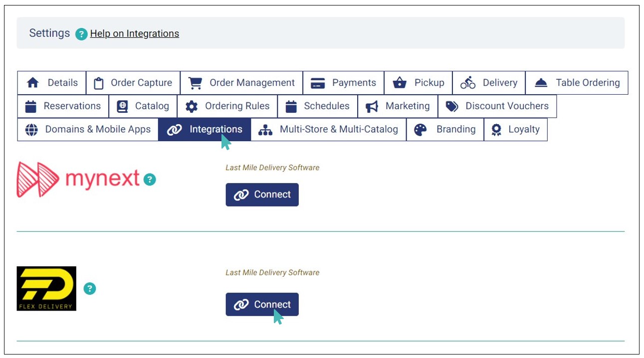Click the shopping cart icon
Image resolution: width=644 pixels, height=358 pixels.
coord(195,83)
